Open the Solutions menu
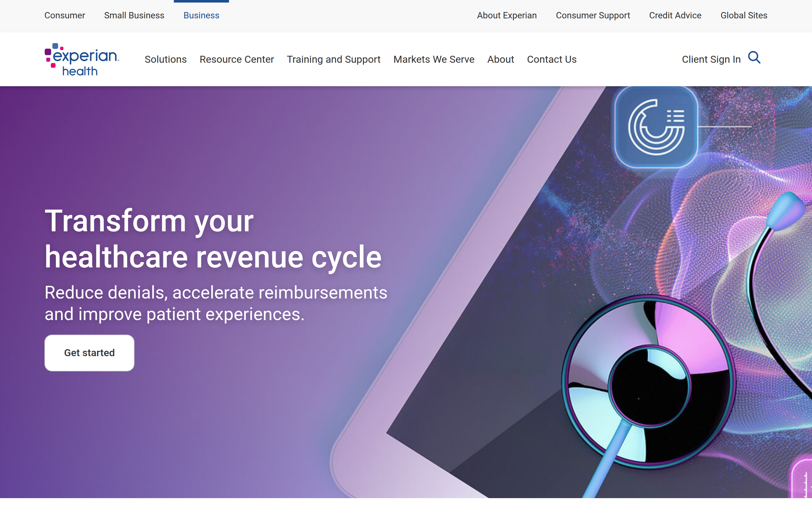The width and height of the screenshot is (812, 507). pyautogui.click(x=166, y=59)
